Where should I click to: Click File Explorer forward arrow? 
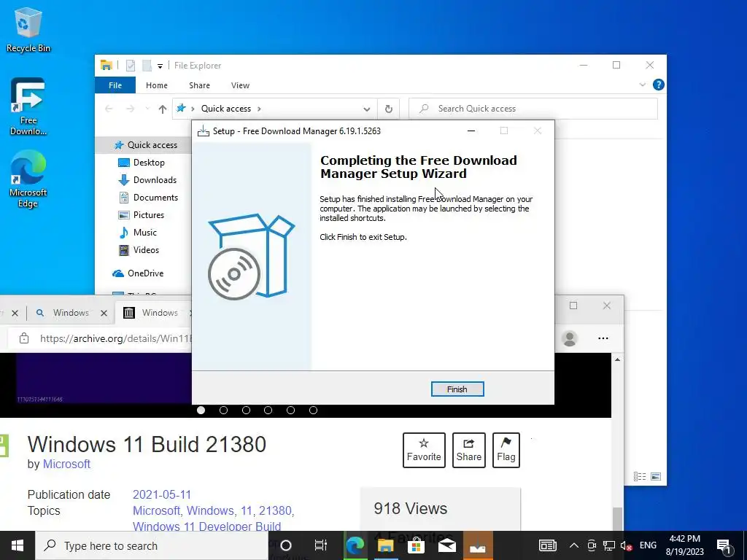point(130,109)
